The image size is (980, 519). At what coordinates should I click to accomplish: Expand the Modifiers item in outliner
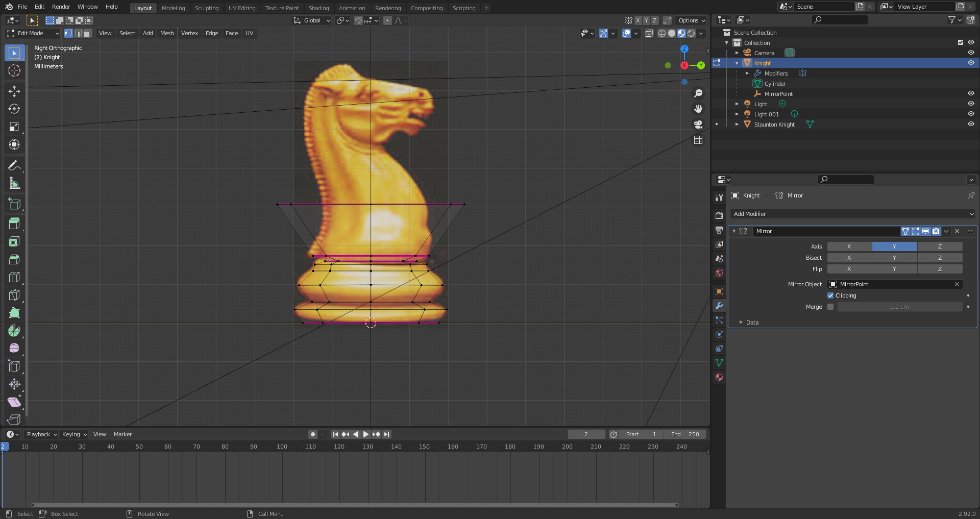[747, 73]
